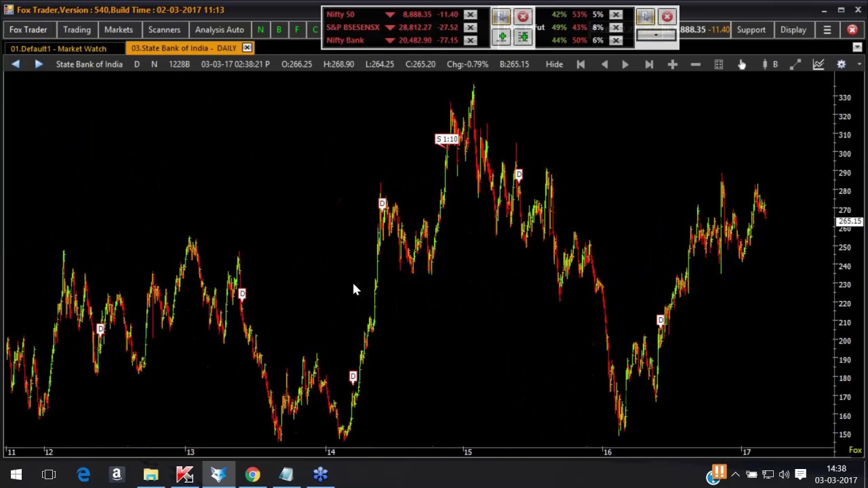Click Hide in chart toolbar

coord(554,64)
